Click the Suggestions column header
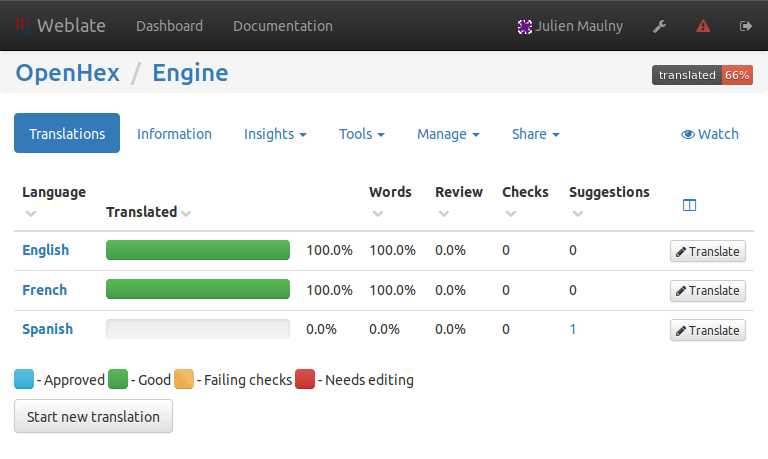768x459 pixels. pos(609,193)
